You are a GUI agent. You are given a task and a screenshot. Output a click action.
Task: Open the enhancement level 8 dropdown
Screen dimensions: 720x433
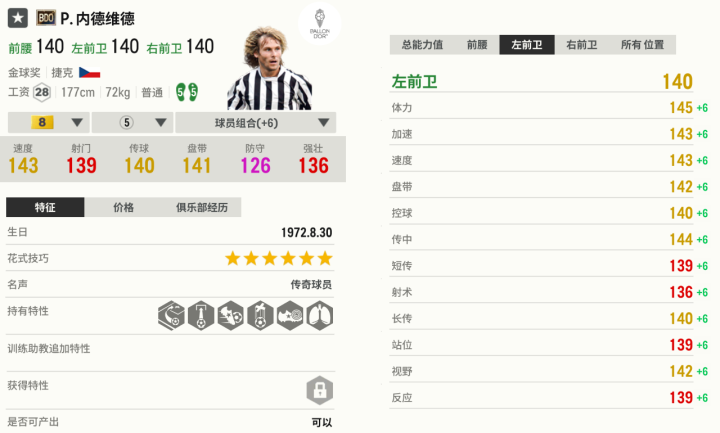[47, 123]
